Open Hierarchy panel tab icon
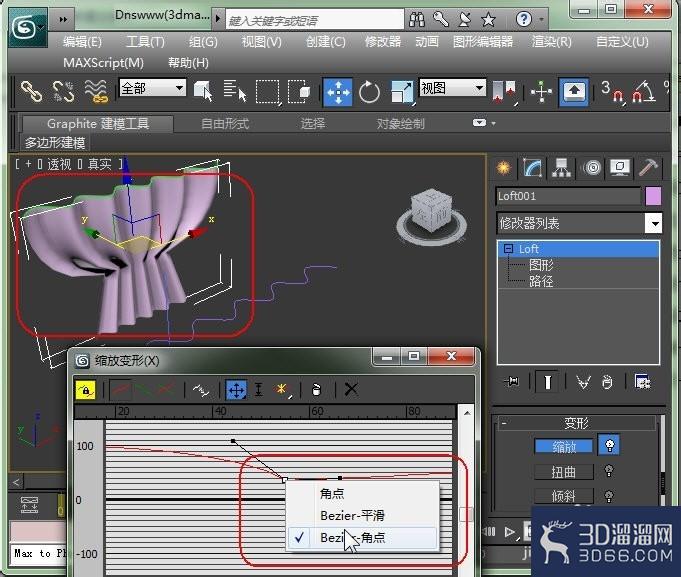681x577 pixels. click(562, 168)
